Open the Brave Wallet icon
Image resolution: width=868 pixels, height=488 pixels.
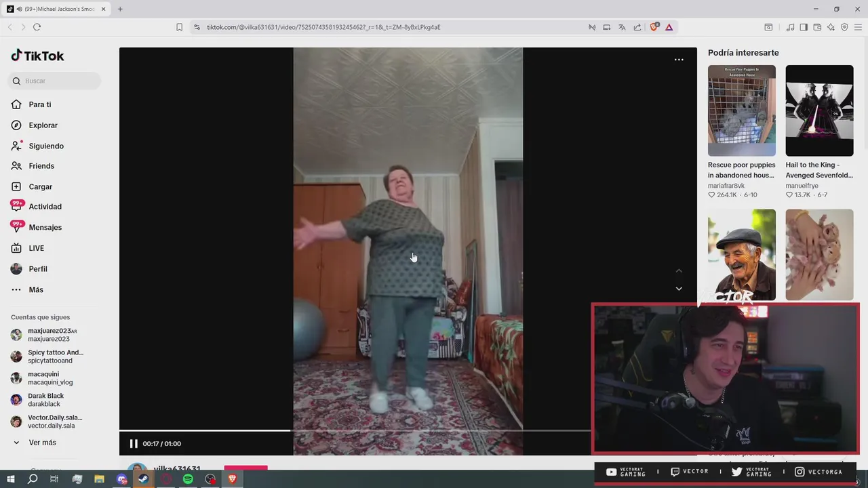[817, 27]
